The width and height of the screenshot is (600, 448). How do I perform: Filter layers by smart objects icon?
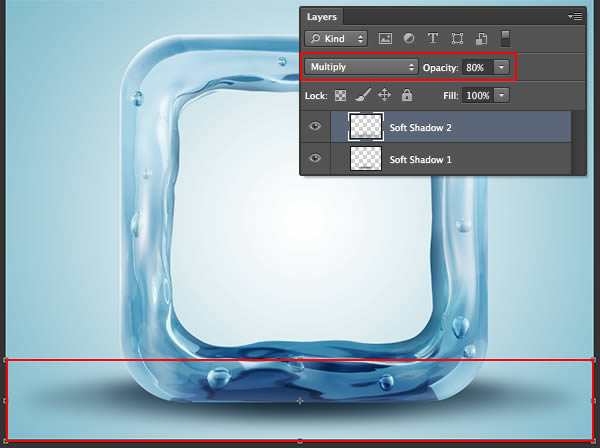481,39
